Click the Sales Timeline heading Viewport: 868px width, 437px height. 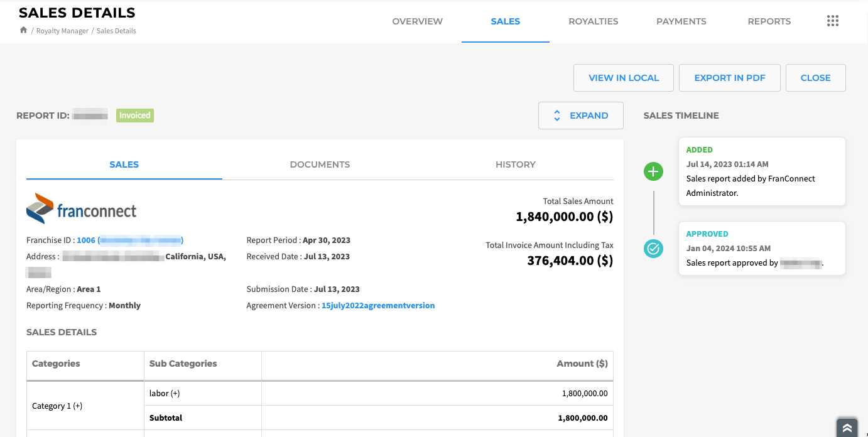click(681, 116)
